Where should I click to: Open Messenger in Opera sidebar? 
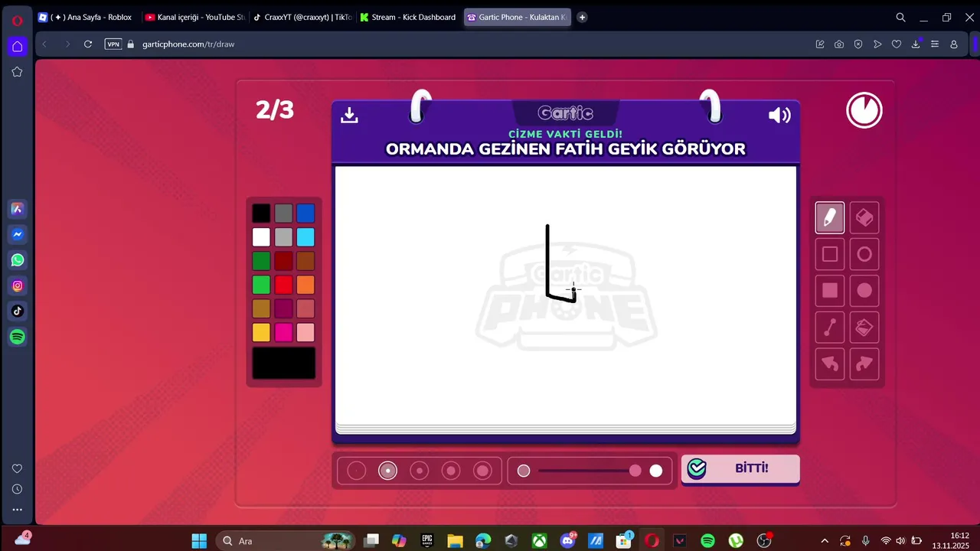18,234
